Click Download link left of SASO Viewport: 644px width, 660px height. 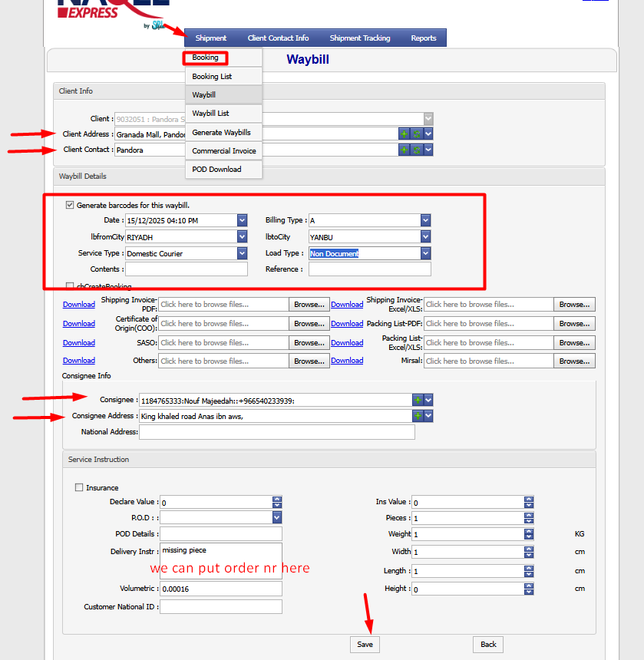point(79,342)
